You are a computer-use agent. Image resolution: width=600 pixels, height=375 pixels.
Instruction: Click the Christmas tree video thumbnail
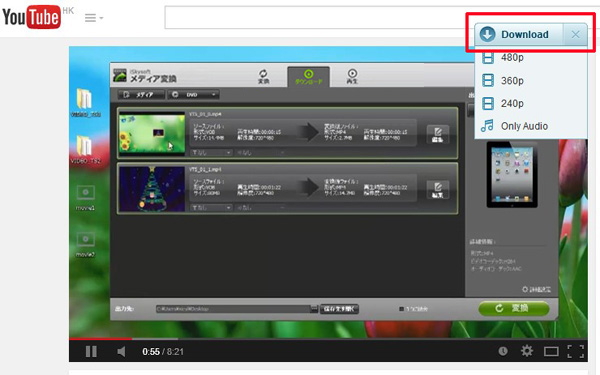pyautogui.click(x=152, y=189)
